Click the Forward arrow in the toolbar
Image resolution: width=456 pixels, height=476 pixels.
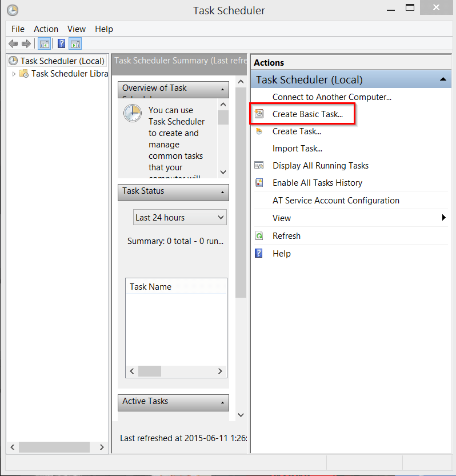coord(26,43)
